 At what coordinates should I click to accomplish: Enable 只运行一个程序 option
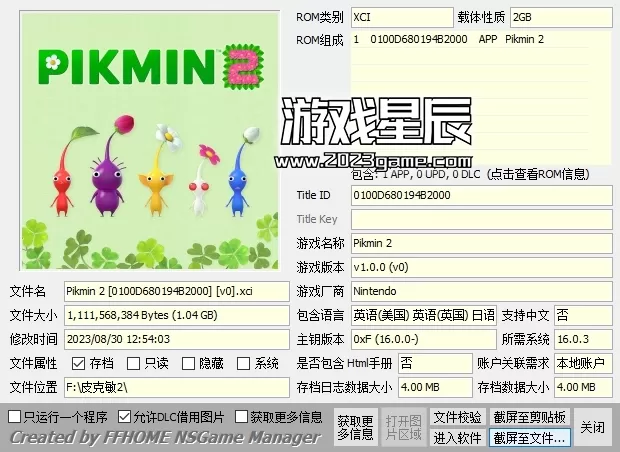14,416
